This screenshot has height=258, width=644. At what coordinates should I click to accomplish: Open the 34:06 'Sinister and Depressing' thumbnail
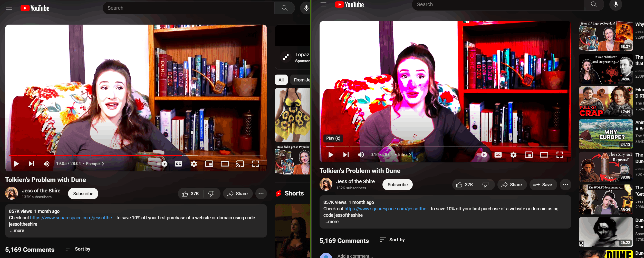[x=606, y=69]
